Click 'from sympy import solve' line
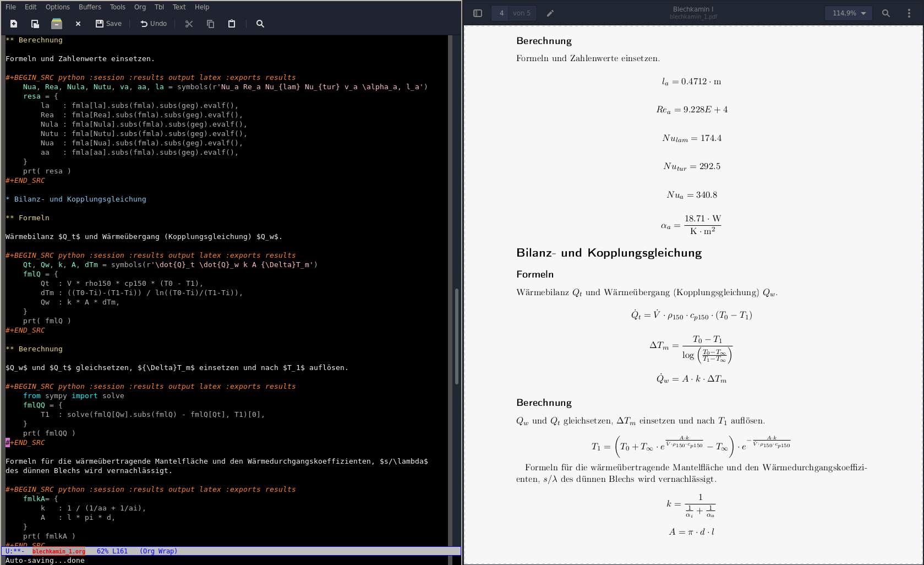Screen dimensions: 924x565 pyautogui.click(x=74, y=396)
